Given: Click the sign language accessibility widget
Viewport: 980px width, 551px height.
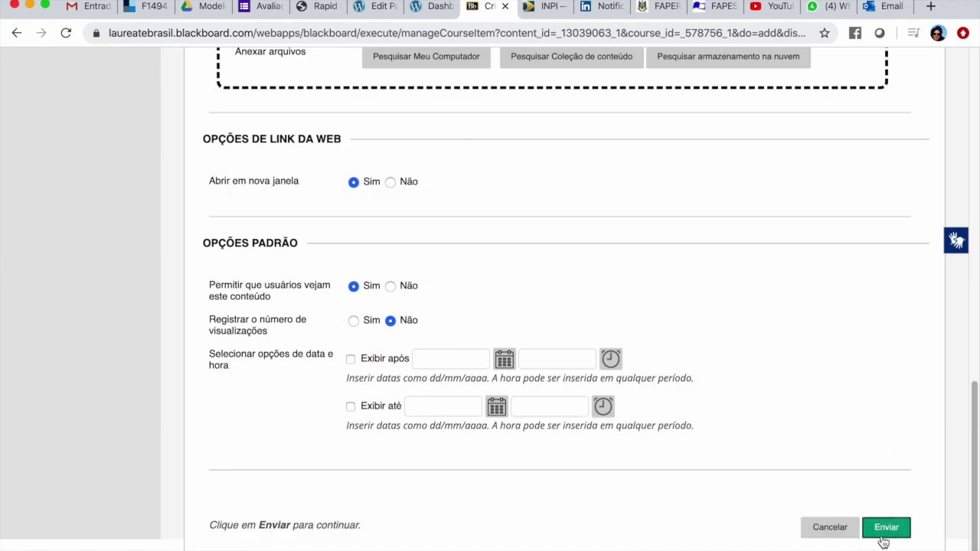Looking at the screenshot, I should click(956, 240).
